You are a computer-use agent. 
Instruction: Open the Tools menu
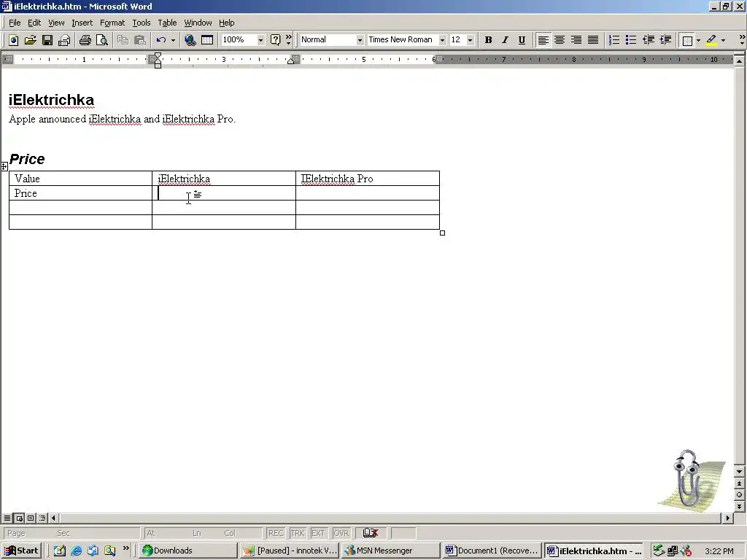[x=141, y=23]
